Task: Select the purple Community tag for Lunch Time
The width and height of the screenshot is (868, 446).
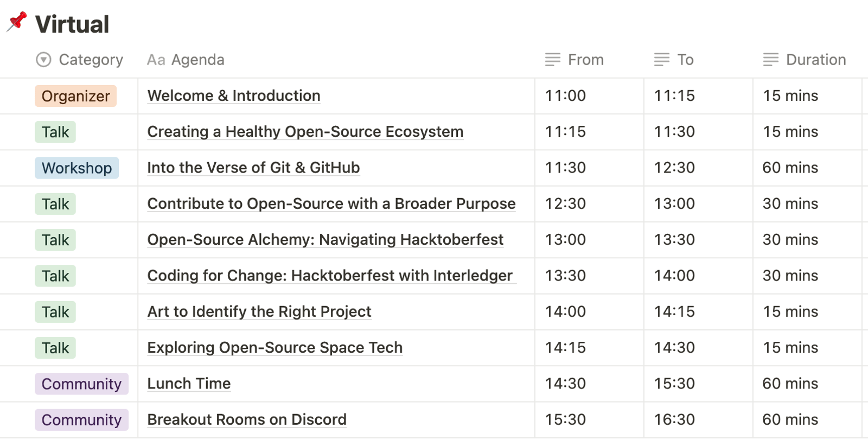Action: pyautogui.click(x=82, y=384)
